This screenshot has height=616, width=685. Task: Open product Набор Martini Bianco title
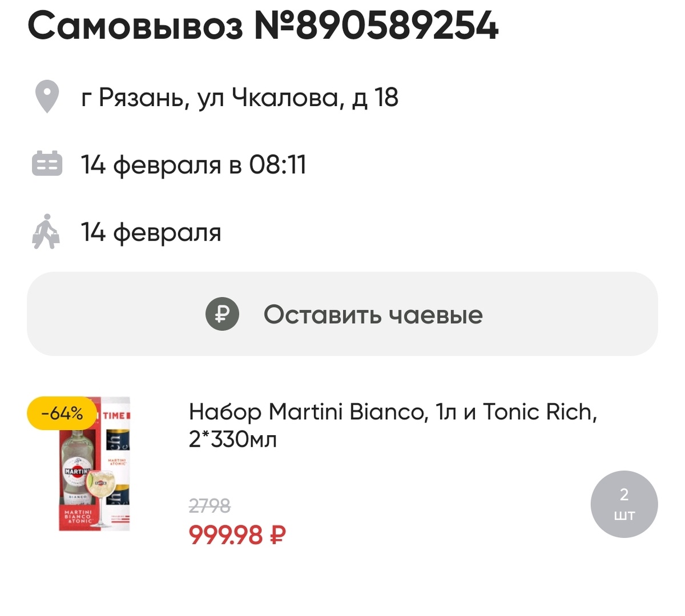click(393, 425)
